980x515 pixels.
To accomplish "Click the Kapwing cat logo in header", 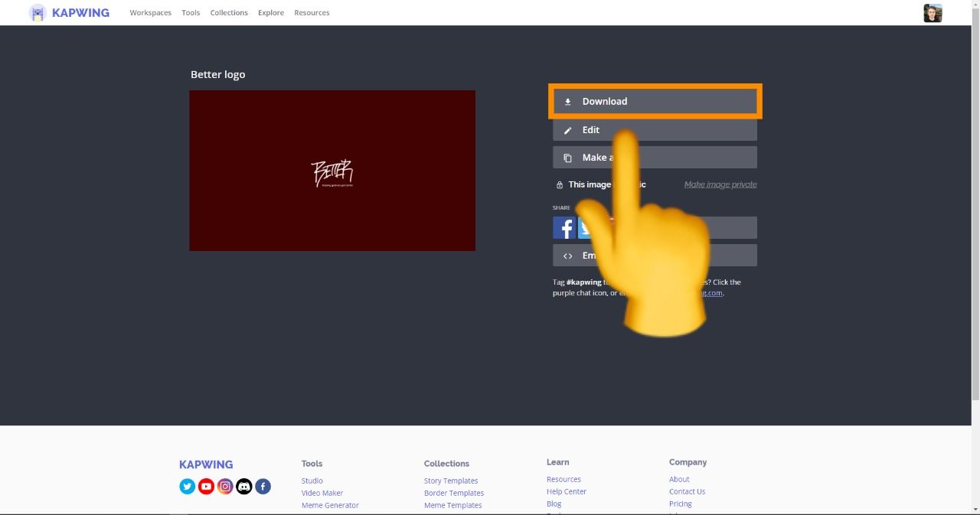I will pyautogui.click(x=38, y=13).
